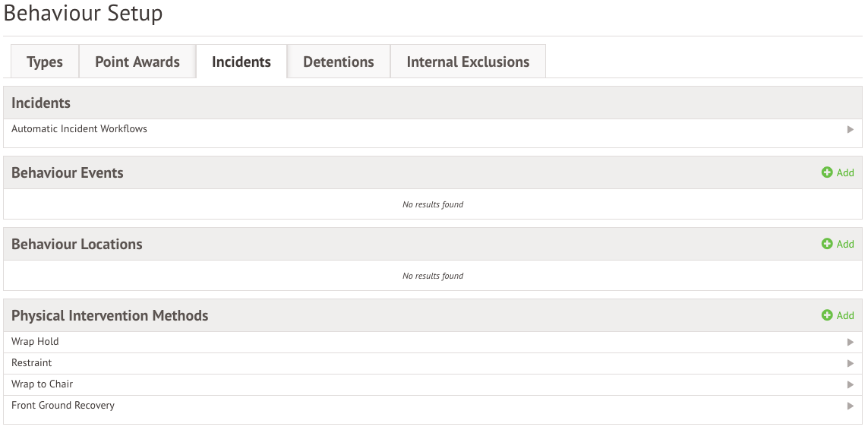Go to the Detentions tab
This screenshot has width=868, height=433.
[x=339, y=62]
